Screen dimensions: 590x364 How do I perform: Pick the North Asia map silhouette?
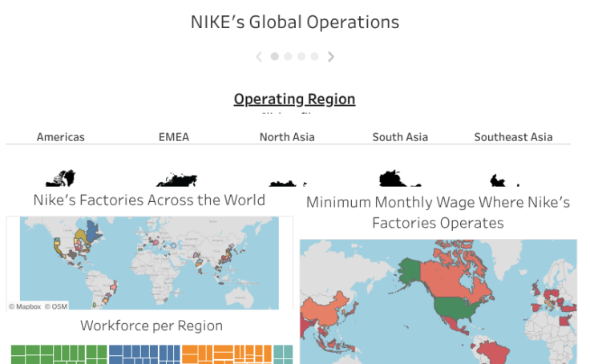tap(286, 183)
